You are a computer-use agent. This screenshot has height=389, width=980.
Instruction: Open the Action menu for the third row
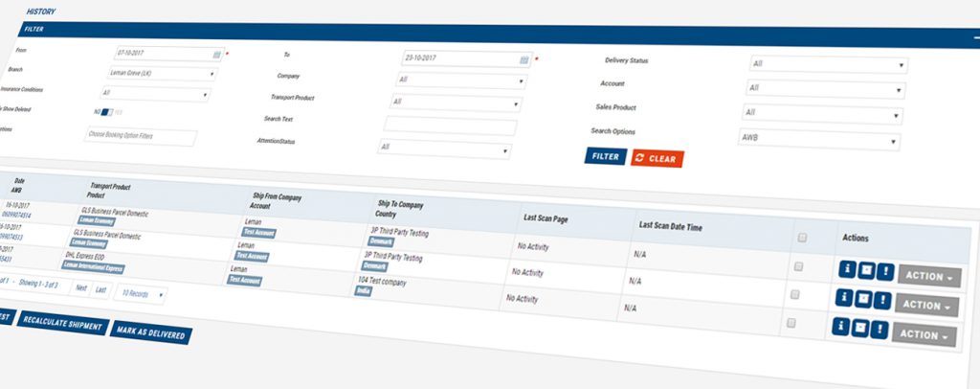pyautogui.click(x=924, y=335)
